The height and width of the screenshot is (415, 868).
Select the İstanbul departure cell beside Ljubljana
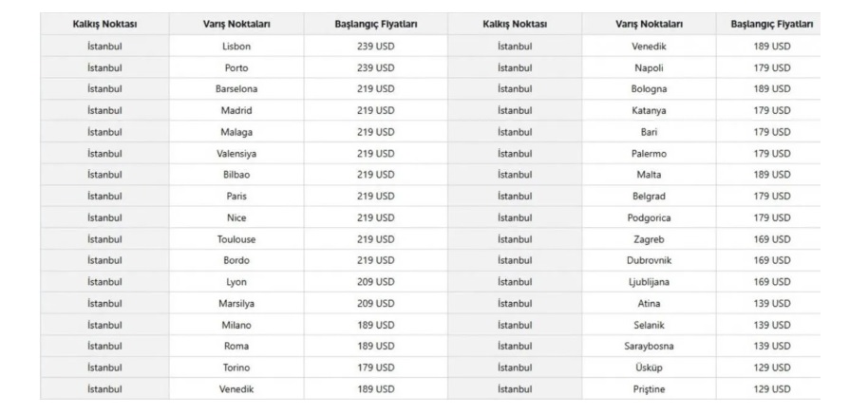514,282
